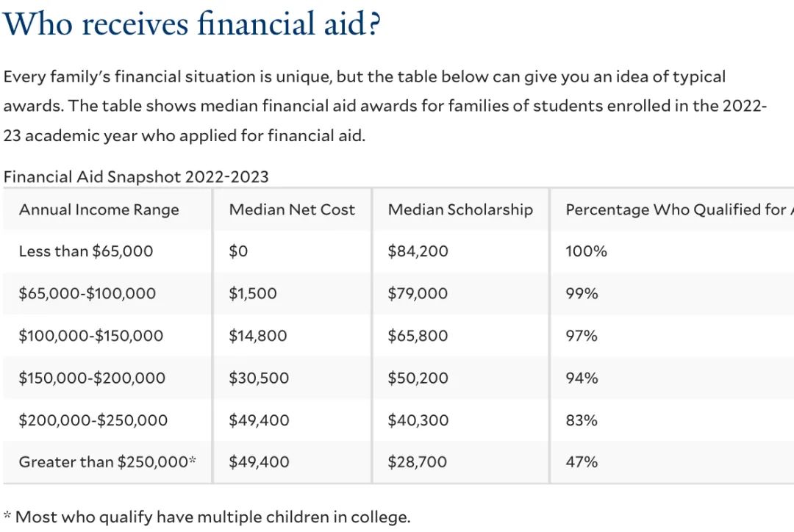Select the $100,000-$150,000 income range cell
Image resolution: width=794 pixels, height=532 pixels.
coord(90,336)
